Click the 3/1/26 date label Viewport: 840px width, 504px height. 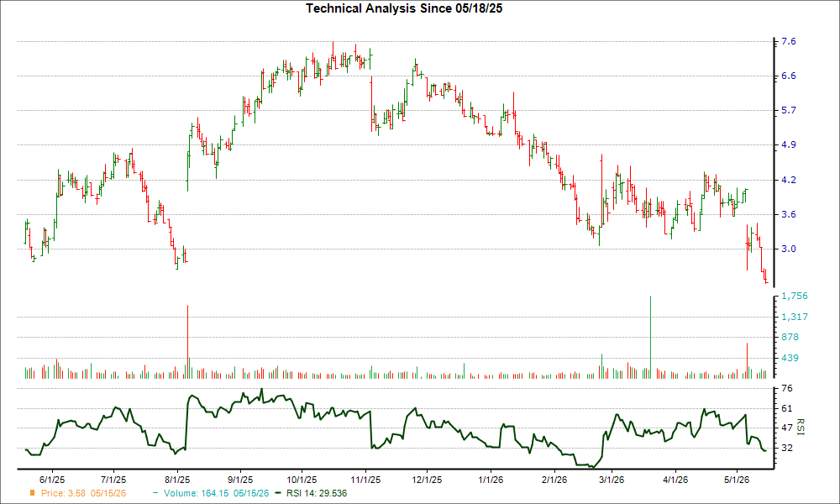click(612, 480)
